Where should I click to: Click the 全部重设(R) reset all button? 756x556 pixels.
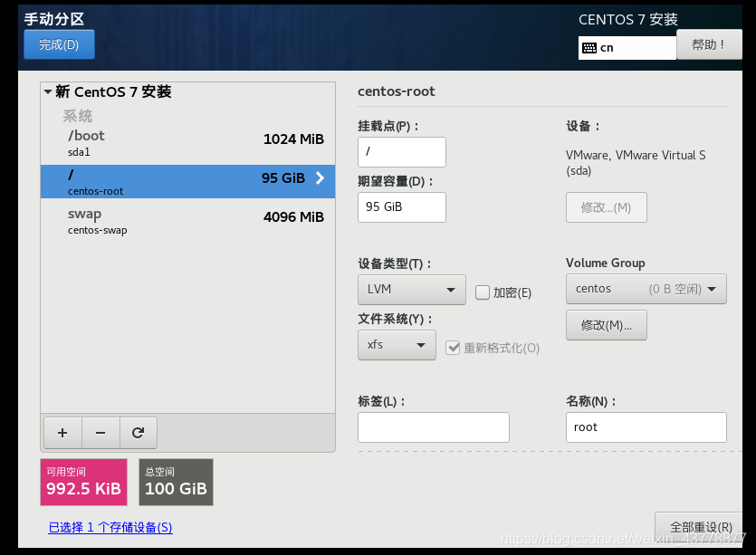[x=701, y=527]
